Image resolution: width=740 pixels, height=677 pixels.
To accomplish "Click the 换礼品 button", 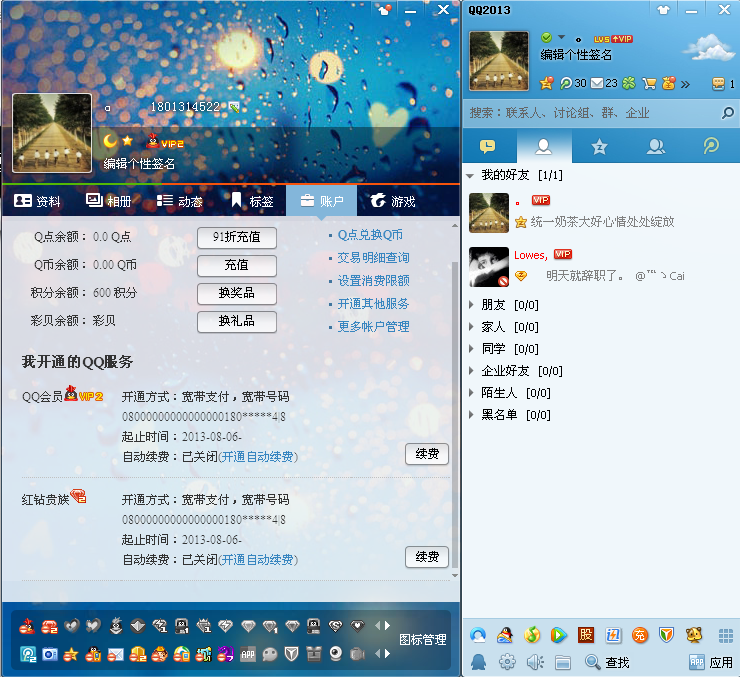I will point(237,321).
